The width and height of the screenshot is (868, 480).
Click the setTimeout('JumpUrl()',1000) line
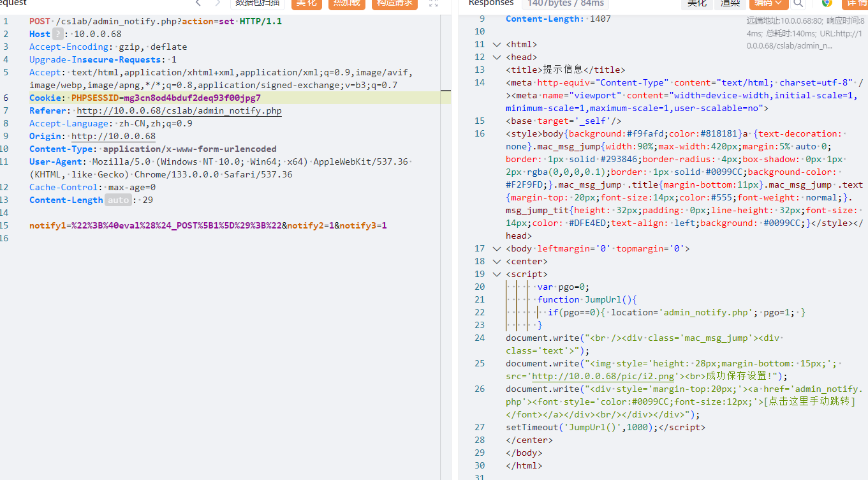coord(605,427)
